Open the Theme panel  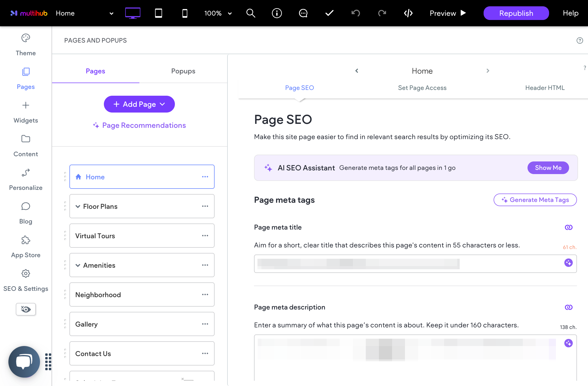26,45
